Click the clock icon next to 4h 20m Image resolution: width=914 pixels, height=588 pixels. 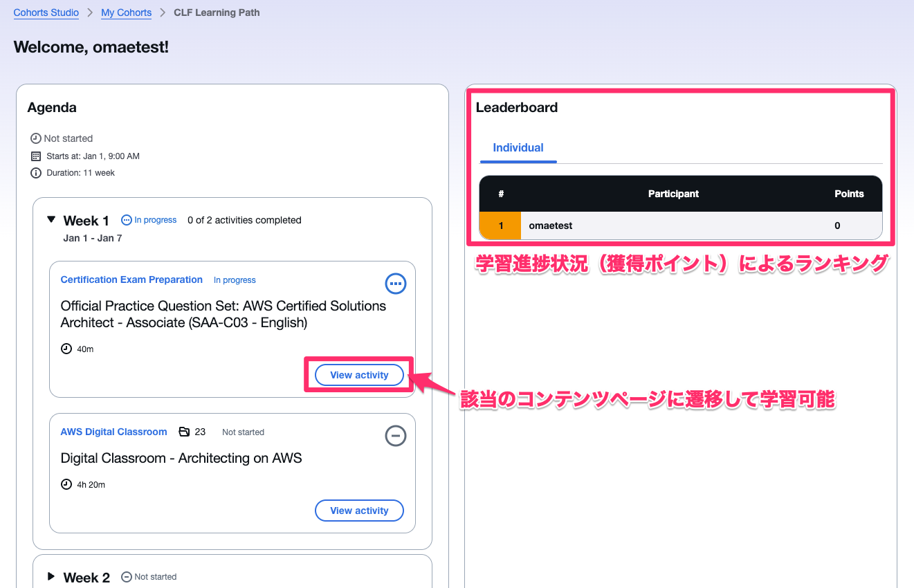(x=66, y=484)
